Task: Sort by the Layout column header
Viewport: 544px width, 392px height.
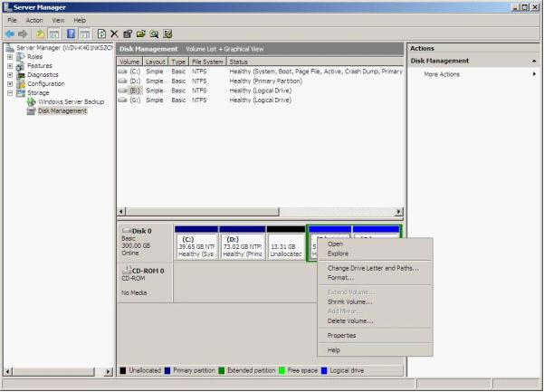Action: coord(155,62)
